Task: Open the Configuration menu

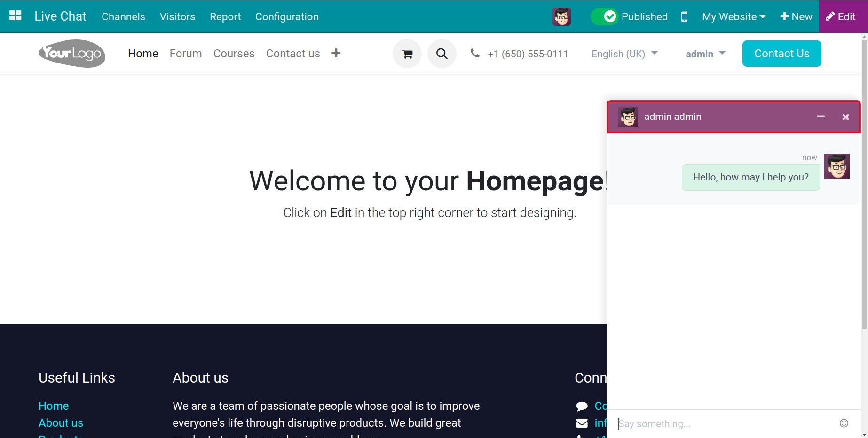Action: coord(287,17)
